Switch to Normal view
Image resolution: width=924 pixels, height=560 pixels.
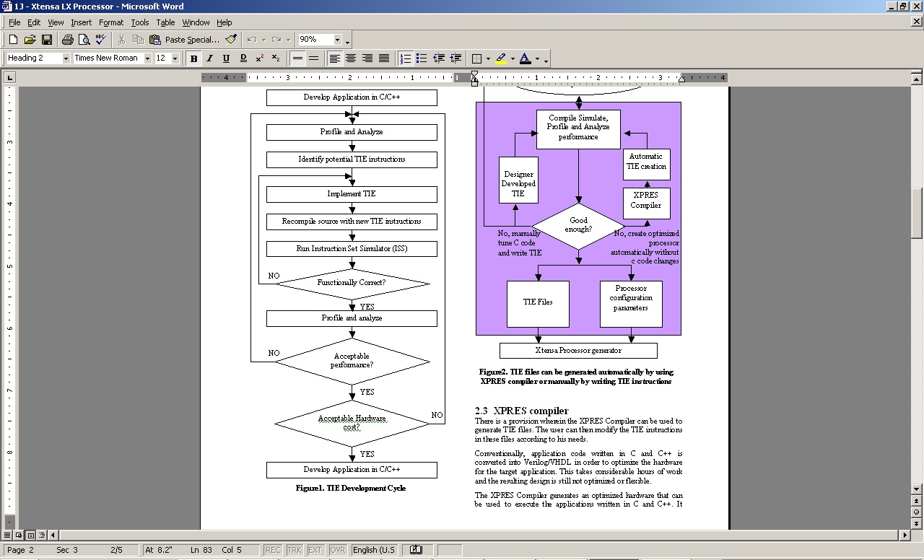[x=8, y=535]
